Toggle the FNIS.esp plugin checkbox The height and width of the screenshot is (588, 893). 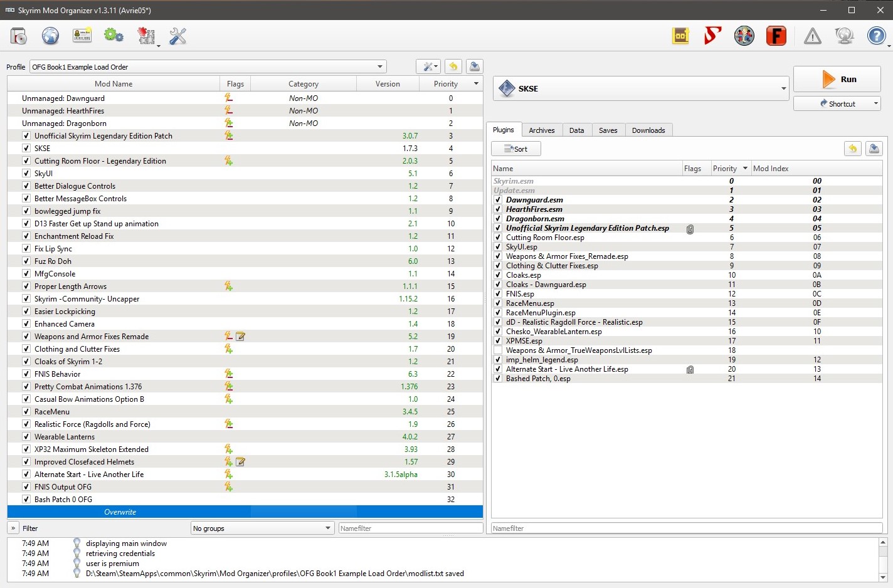point(498,294)
